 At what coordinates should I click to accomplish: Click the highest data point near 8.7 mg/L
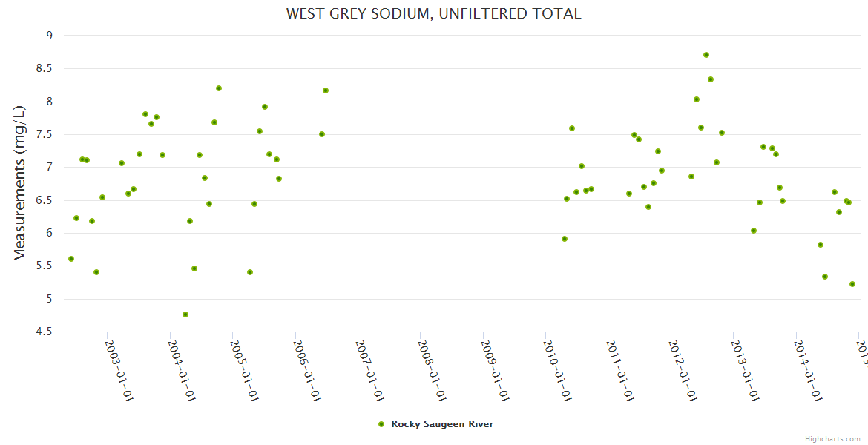[706, 55]
